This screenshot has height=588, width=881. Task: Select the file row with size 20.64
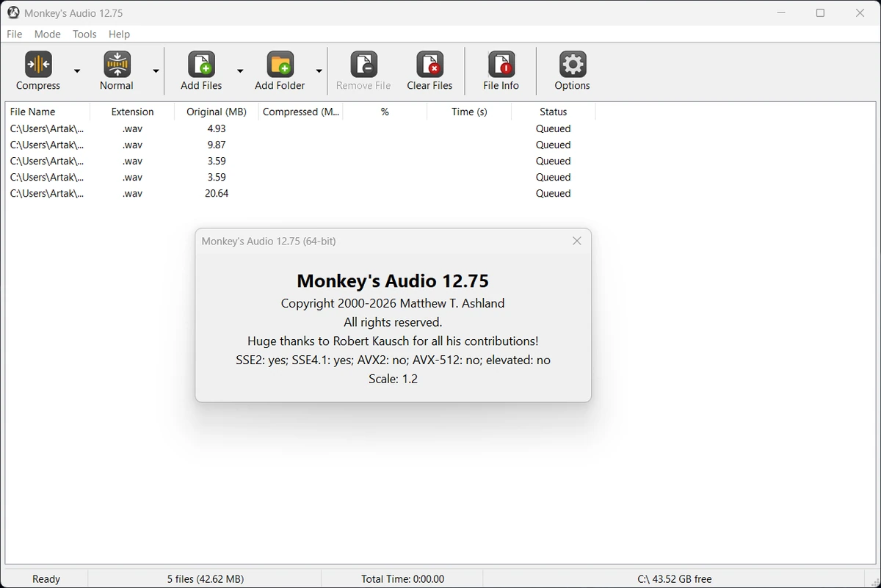(x=300, y=193)
